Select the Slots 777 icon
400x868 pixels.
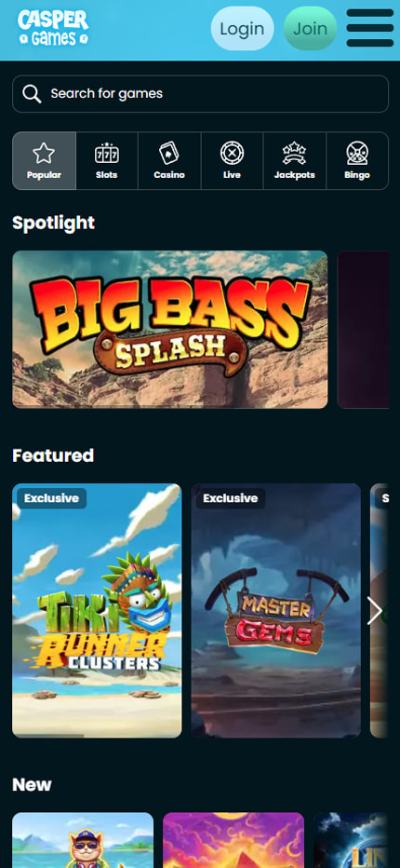click(107, 154)
